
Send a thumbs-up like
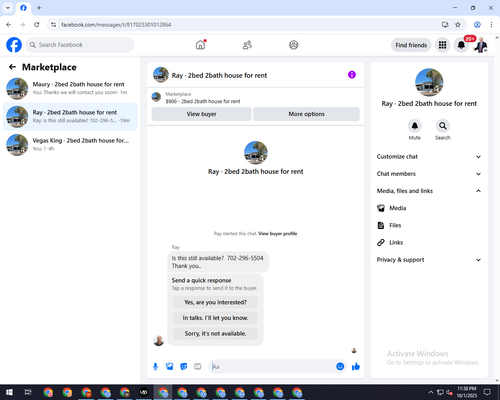(356, 367)
